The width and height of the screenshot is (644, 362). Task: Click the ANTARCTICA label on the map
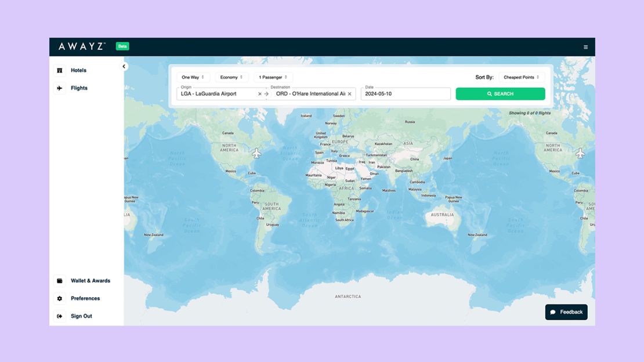coord(348,296)
